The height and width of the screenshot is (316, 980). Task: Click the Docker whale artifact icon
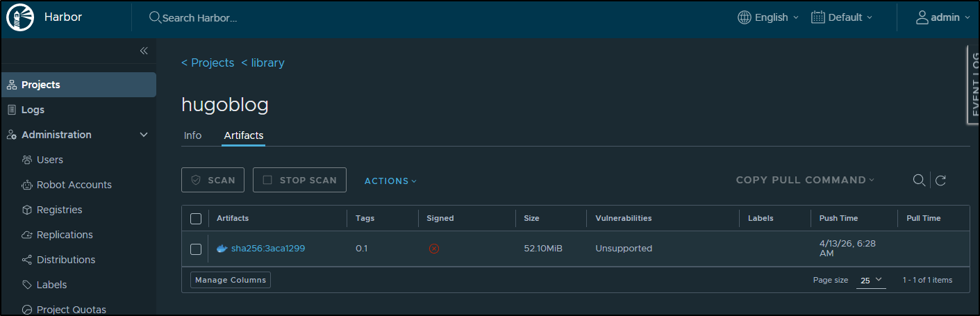[x=222, y=249]
